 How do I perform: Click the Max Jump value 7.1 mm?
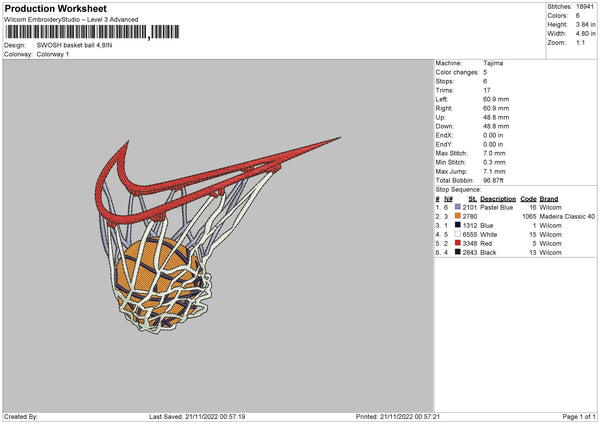494,171
